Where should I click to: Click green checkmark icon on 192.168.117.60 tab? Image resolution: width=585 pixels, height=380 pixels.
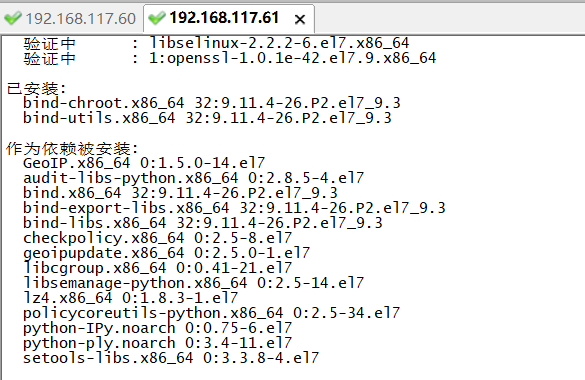pos(13,18)
